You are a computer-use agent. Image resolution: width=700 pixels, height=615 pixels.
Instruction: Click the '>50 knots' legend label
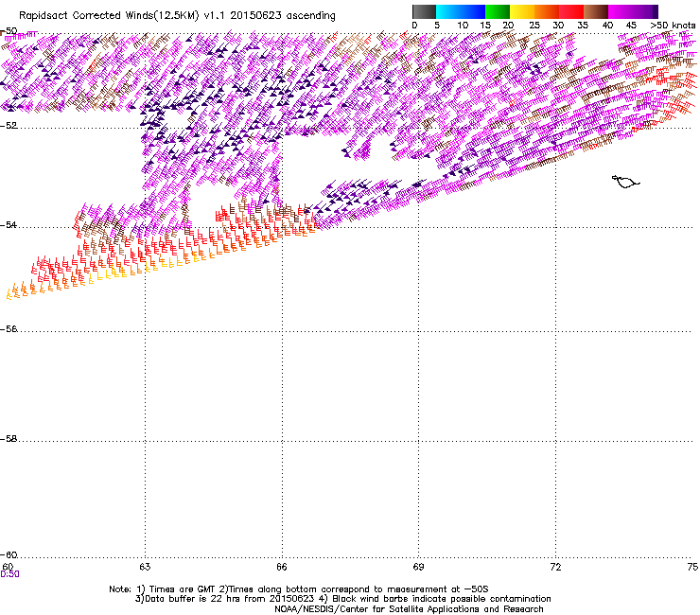(x=673, y=26)
